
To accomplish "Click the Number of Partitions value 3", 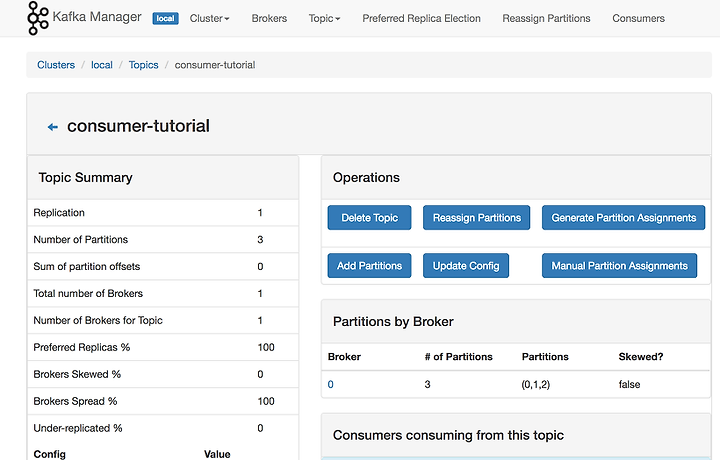I will [x=260, y=240].
